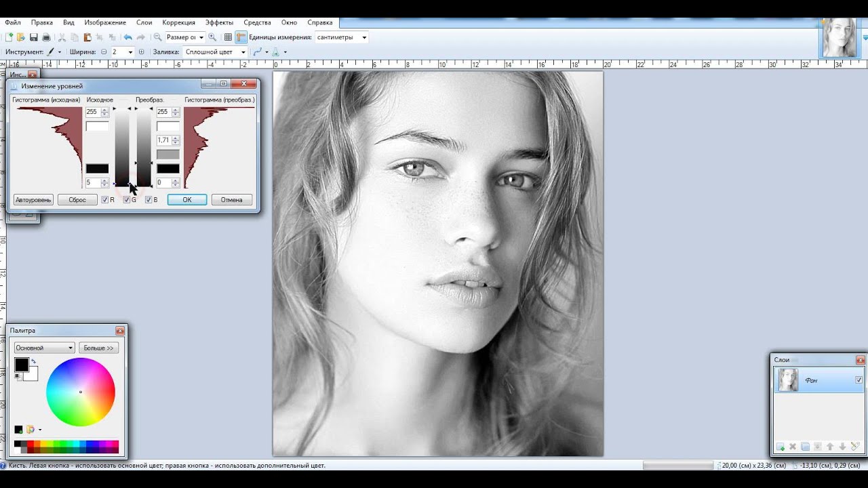Redo the last undone action
Screen dimensions: 868x488
coord(140,37)
